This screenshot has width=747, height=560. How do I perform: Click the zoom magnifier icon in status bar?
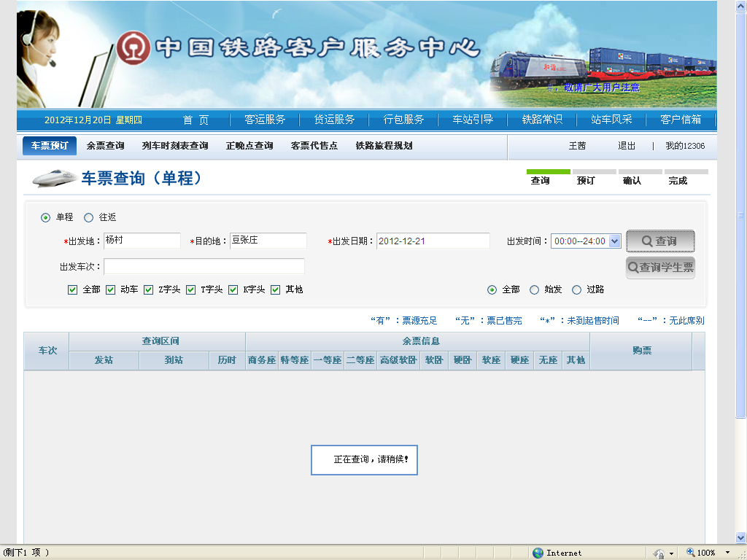pos(690,553)
